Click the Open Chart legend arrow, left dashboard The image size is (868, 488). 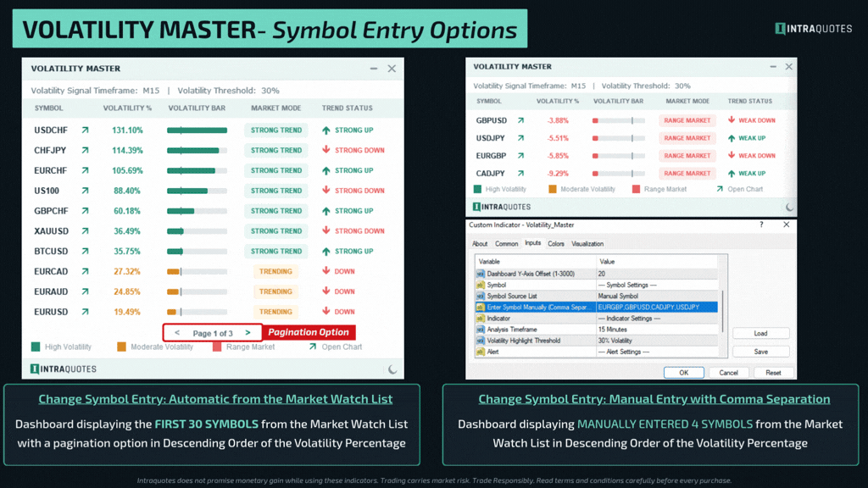[x=313, y=347]
